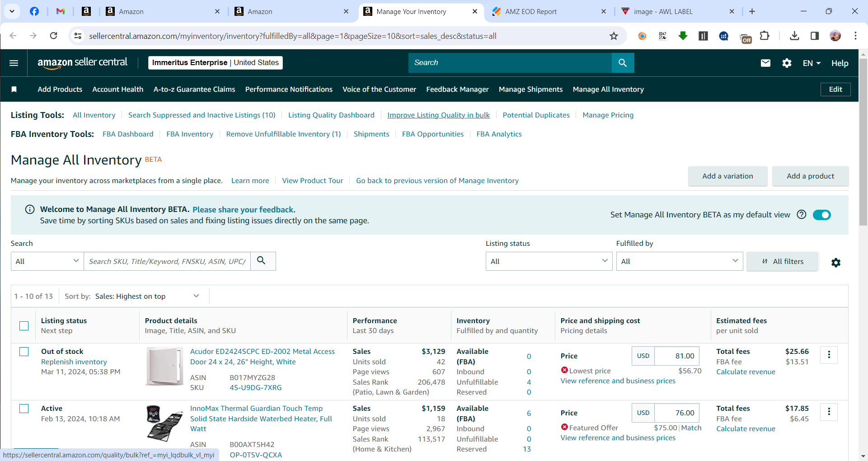Open the FBA Dashboard link
Viewport: 868px width, 461px height.
128,134
